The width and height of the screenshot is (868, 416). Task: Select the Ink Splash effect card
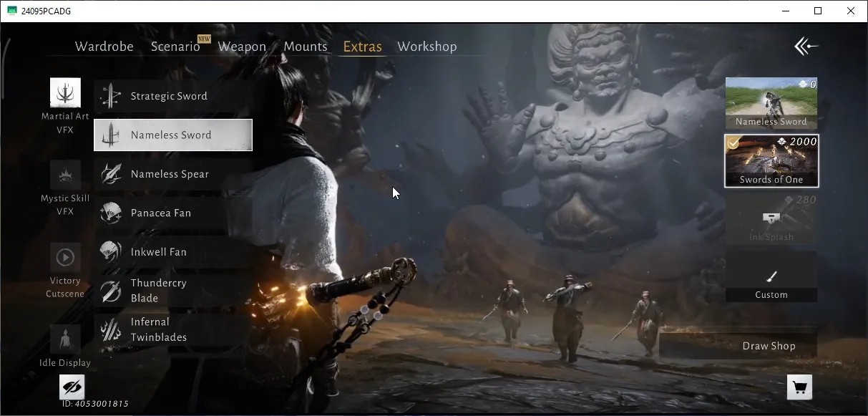[771, 219]
